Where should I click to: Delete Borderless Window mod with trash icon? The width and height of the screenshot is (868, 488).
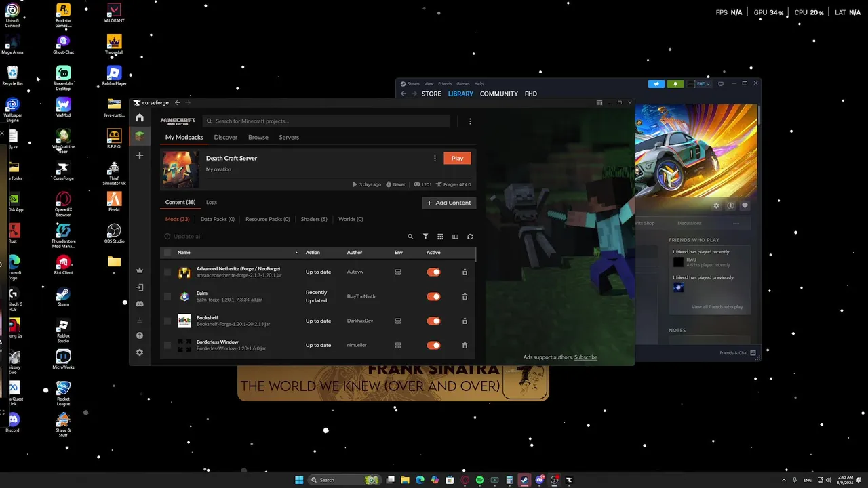click(465, 346)
